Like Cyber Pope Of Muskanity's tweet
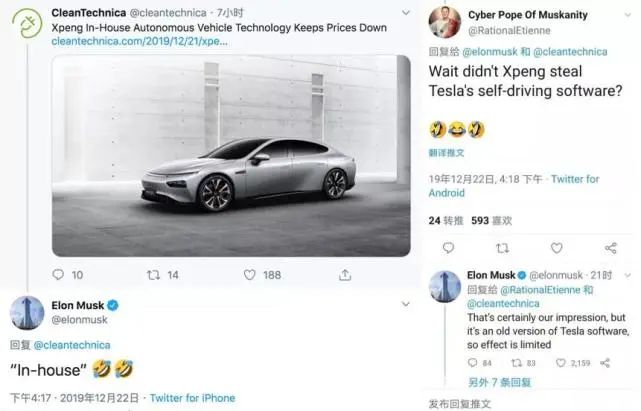This screenshot has width=641, height=411. click(556, 248)
